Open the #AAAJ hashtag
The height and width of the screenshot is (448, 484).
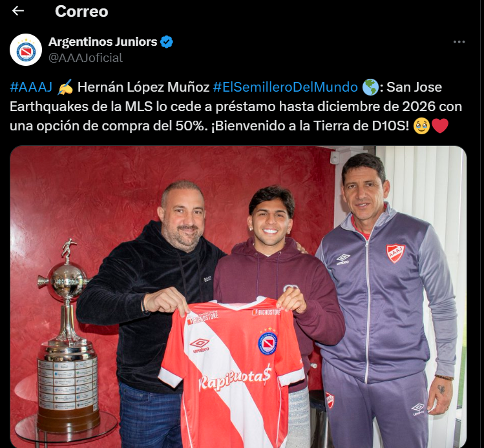[31, 87]
